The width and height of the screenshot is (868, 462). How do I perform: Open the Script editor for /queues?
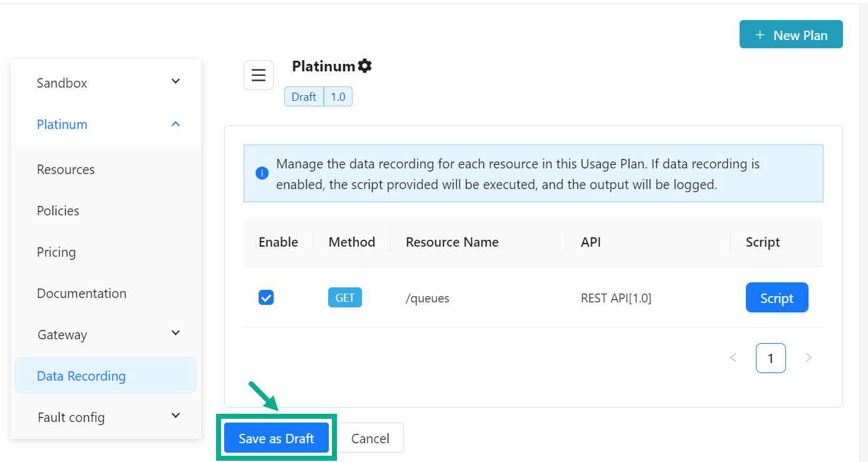(777, 297)
